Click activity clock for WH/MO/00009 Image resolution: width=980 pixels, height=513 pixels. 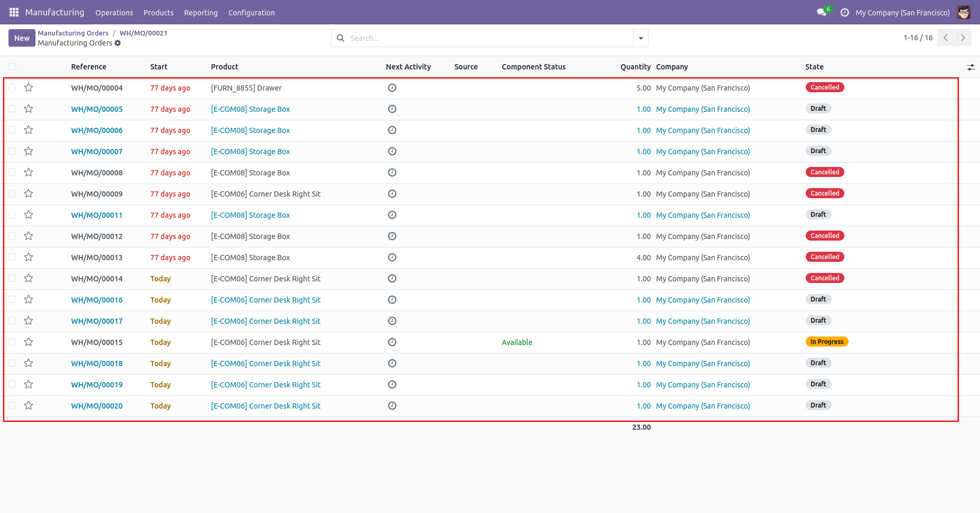(392, 193)
